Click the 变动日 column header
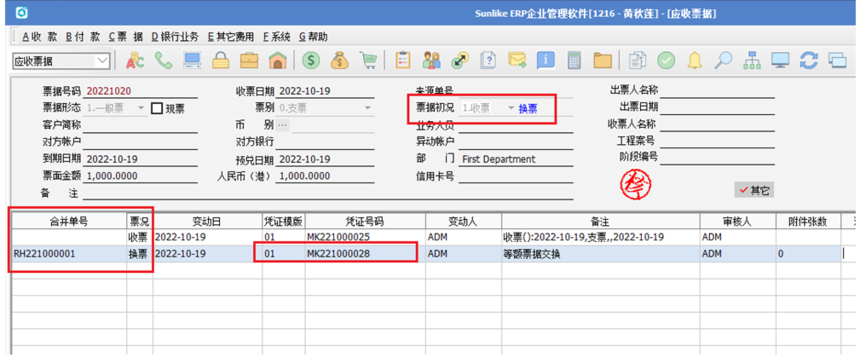 coord(207,221)
